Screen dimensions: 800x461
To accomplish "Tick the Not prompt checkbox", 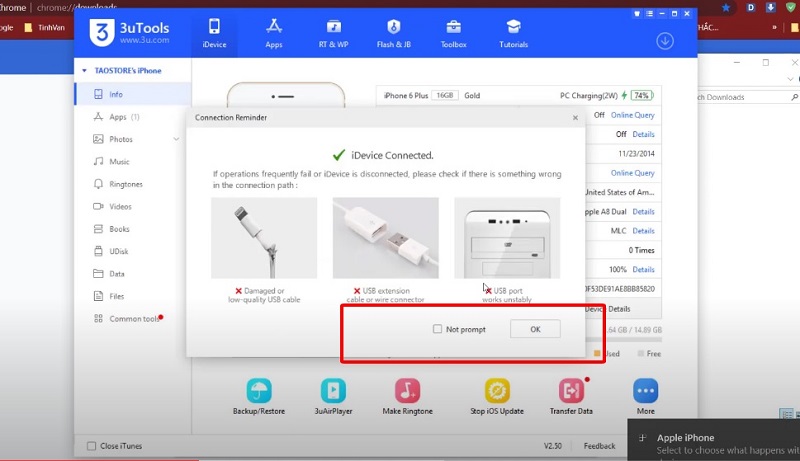I will (437, 329).
